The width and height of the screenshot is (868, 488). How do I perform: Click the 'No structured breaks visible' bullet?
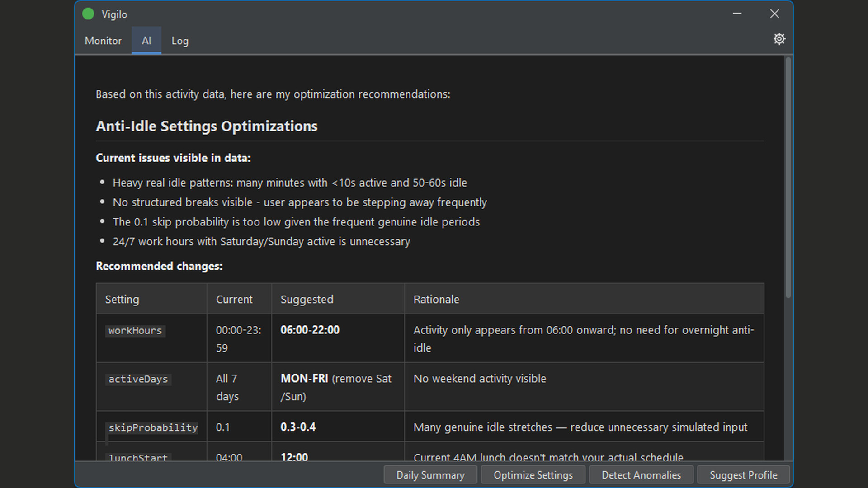tap(300, 202)
